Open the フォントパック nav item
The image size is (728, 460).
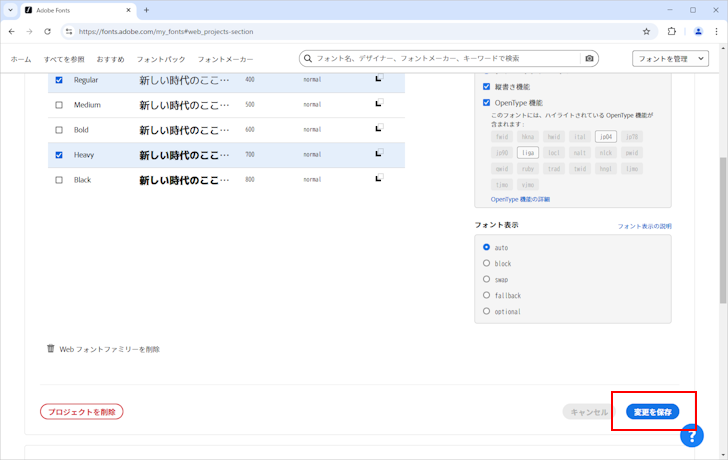click(x=161, y=59)
